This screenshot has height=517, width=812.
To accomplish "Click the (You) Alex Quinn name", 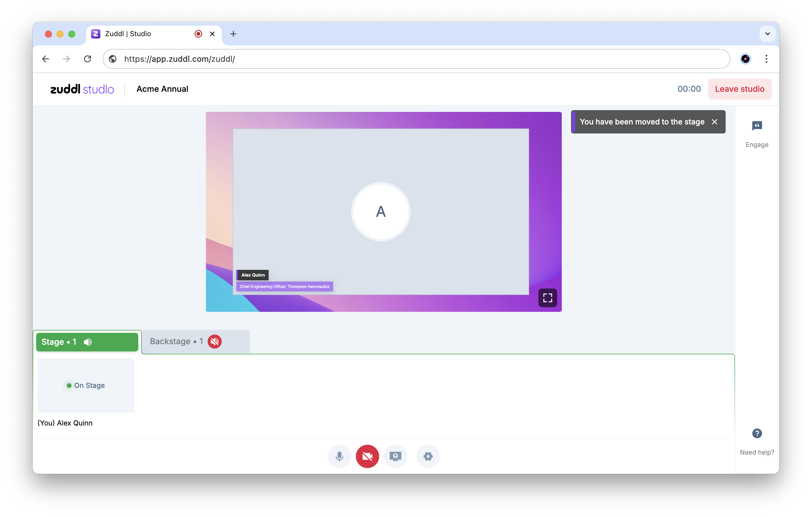I will 65,423.
